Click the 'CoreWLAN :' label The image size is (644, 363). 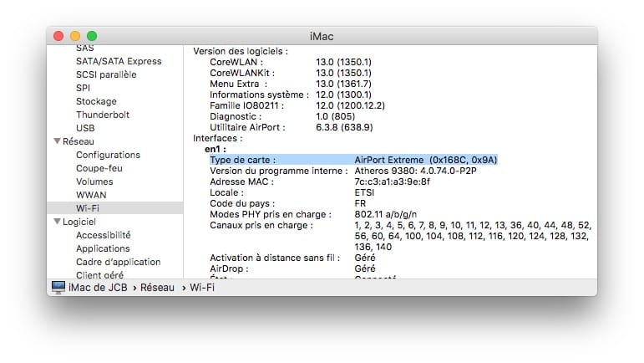click(x=236, y=62)
